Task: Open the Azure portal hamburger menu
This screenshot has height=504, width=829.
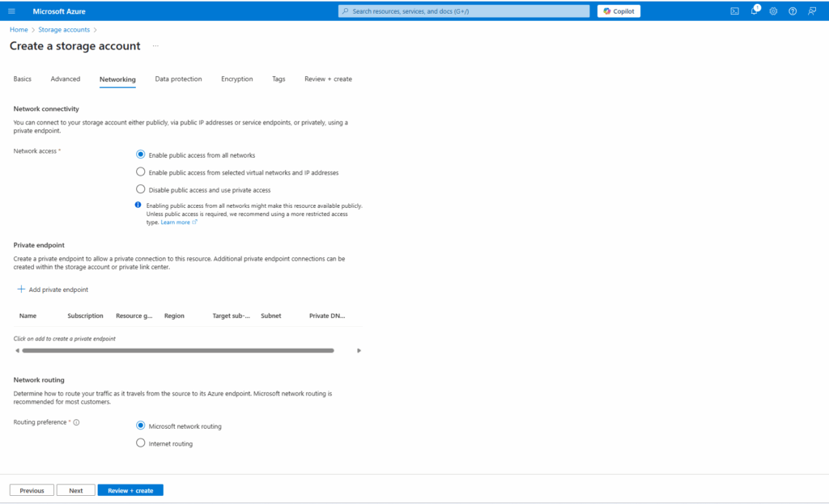Action: [11, 11]
